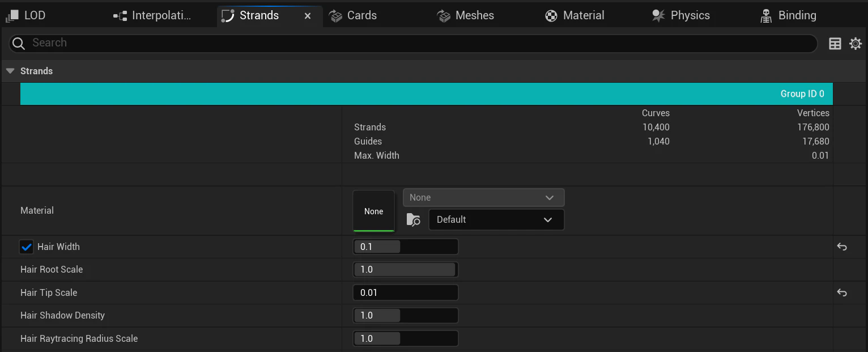Viewport: 868px width, 352px height.
Task: Click the Hair Root Scale slider
Action: pyautogui.click(x=406, y=270)
